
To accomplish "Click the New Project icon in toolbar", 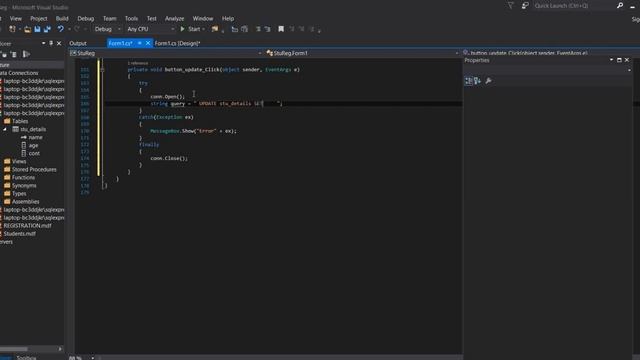I will [x=12, y=29].
